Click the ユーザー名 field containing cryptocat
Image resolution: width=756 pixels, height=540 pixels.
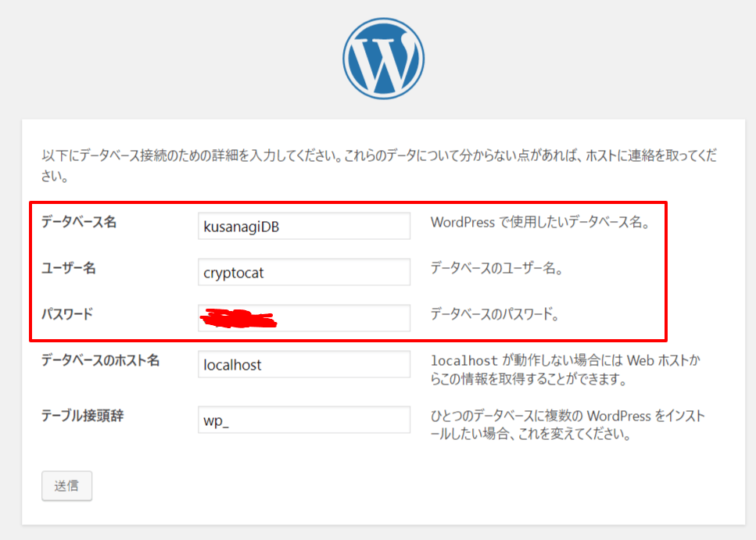(x=304, y=272)
